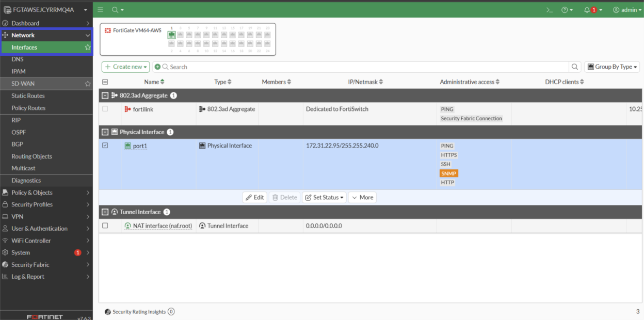
Task: Sort by DHCP clients column arrows
Action: pos(582,82)
